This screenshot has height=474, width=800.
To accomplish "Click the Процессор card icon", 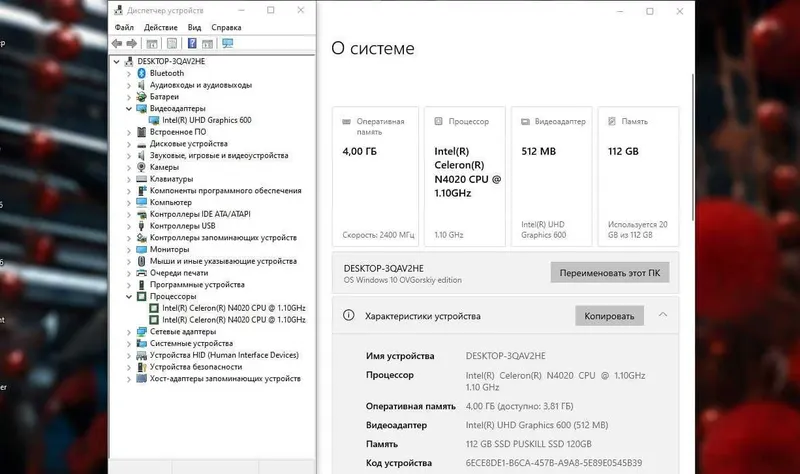I will coord(438,121).
